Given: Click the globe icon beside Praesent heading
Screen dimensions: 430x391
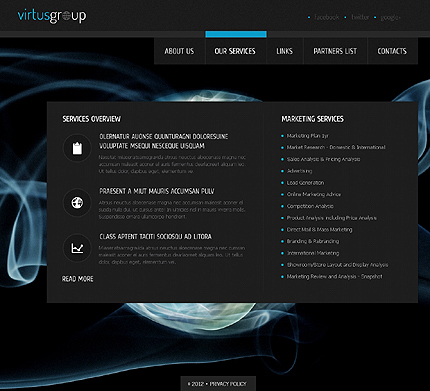Looking at the screenshot, I should tap(77, 202).
